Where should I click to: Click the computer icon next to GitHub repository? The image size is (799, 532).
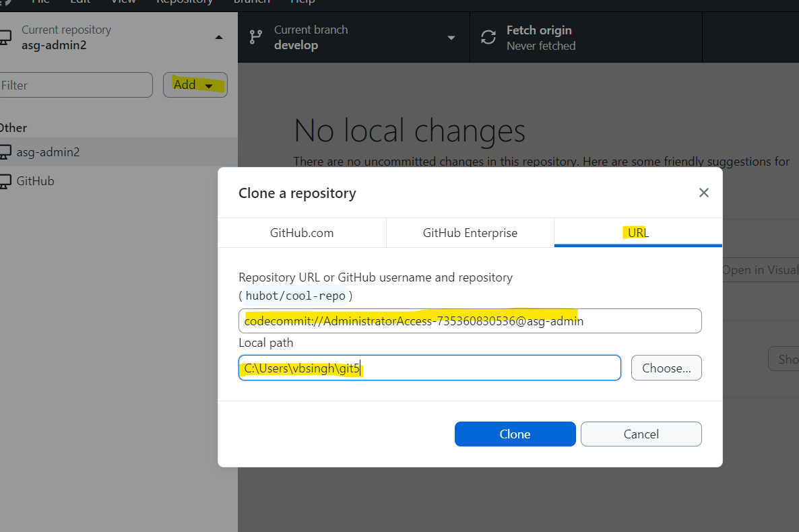[x=5, y=181]
